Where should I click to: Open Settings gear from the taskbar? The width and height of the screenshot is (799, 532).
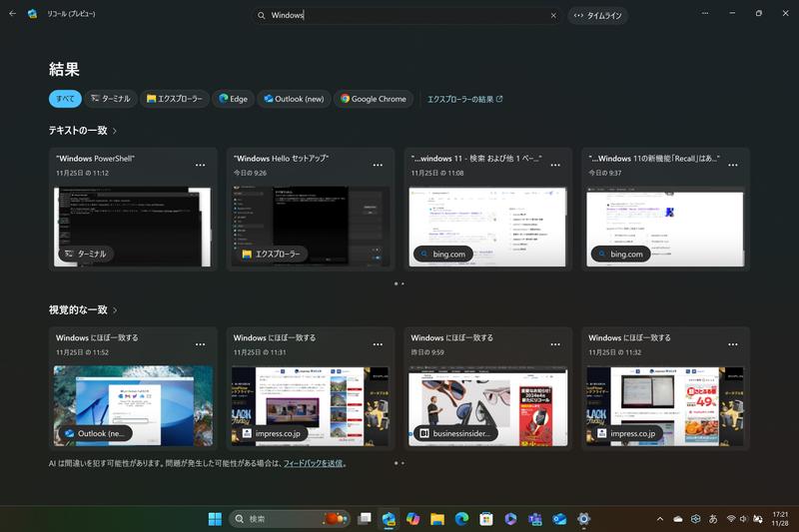coord(584,519)
